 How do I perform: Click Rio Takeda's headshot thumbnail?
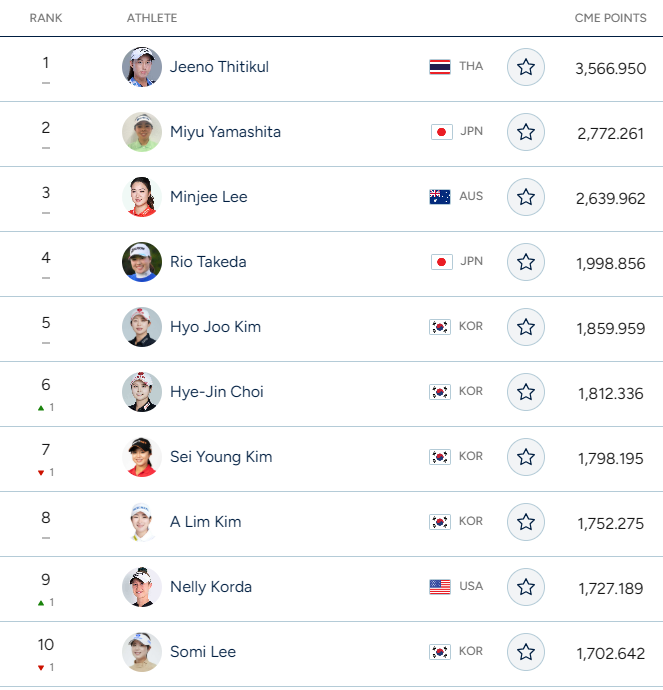click(x=142, y=262)
